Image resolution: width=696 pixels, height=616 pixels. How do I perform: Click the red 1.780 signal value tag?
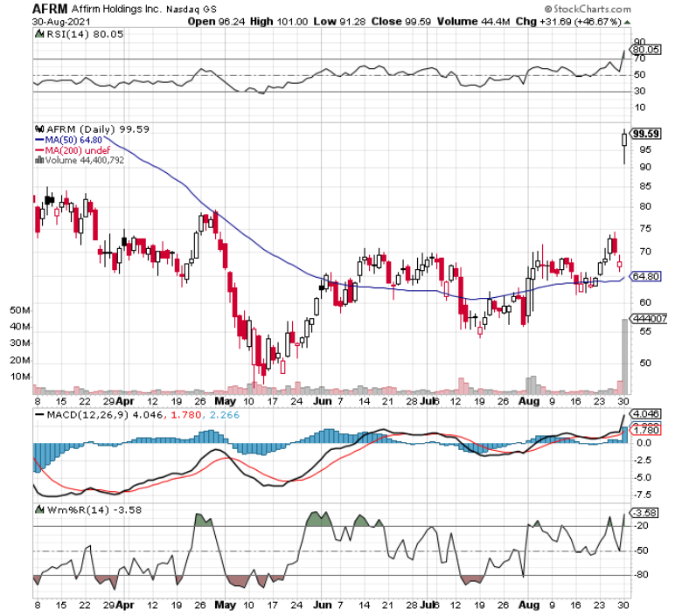point(645,430)
